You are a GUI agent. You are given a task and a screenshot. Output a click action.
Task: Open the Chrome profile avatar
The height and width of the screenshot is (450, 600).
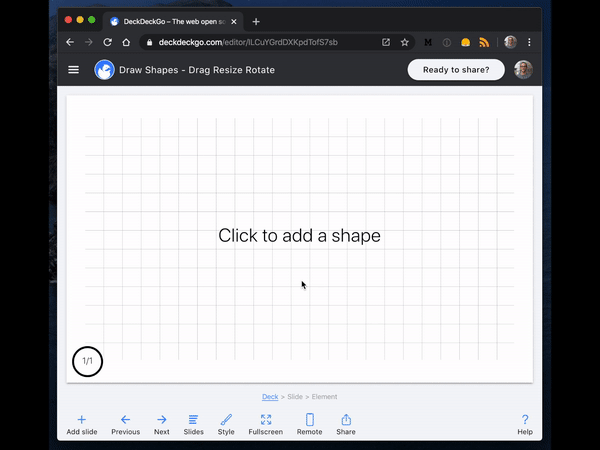click(x=510, y=42)
